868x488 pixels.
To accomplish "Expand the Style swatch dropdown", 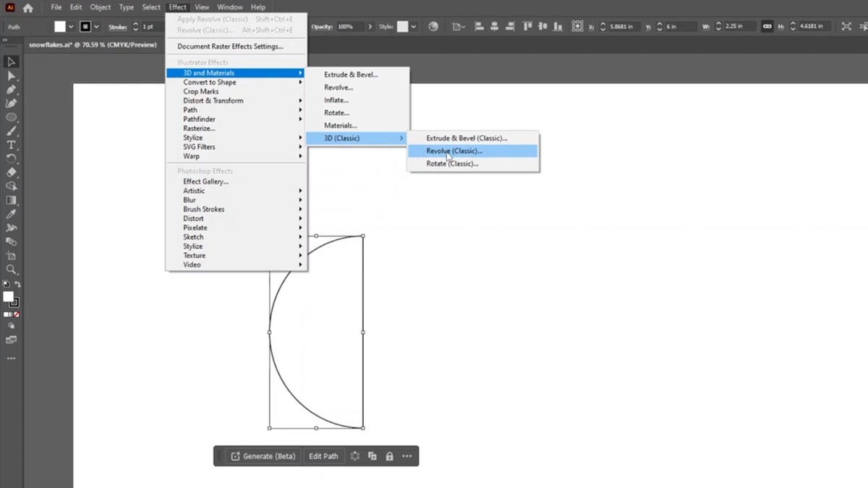I will (414, 27).
